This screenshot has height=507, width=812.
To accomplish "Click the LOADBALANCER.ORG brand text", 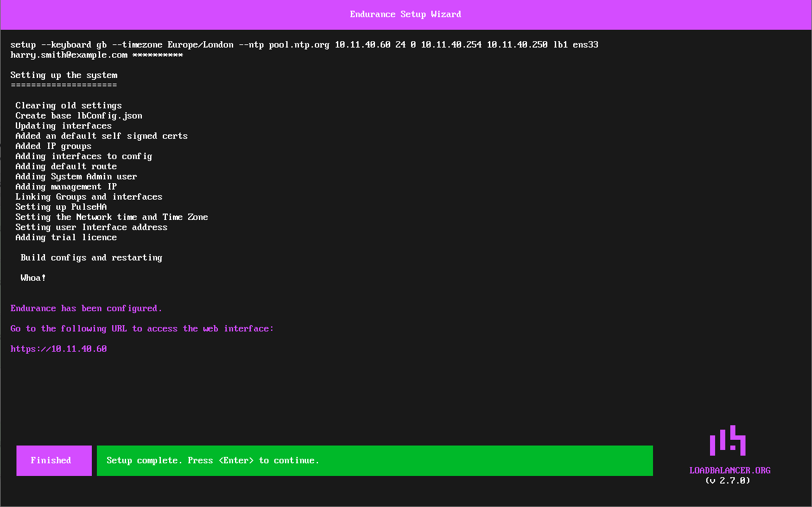I will (x=730, y=471).
